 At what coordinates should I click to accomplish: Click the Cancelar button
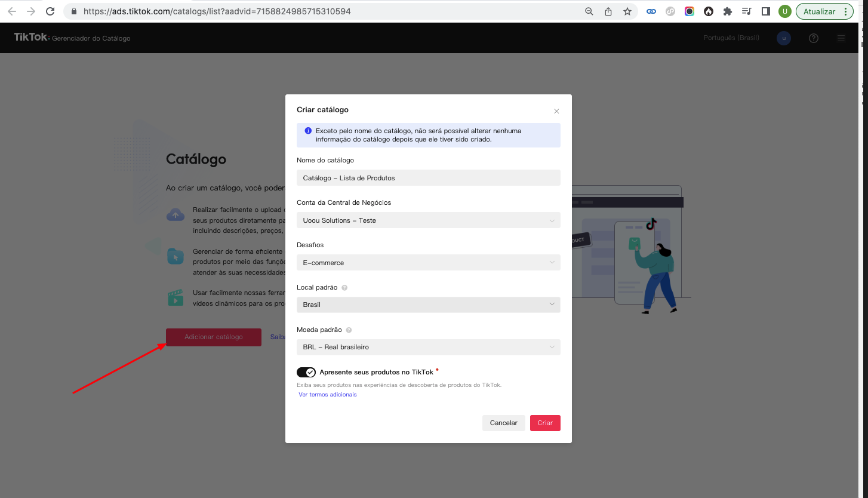click(x=504, y=423)
